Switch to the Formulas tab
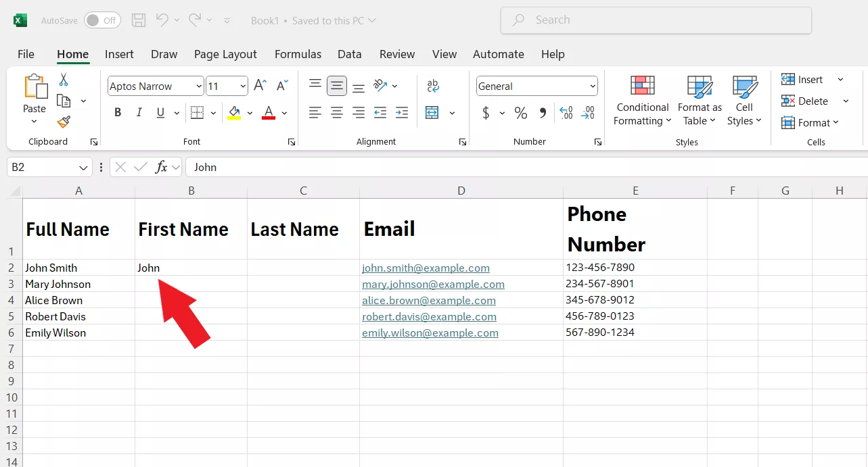This screenshot has height=467, width=868. point(298,54)
